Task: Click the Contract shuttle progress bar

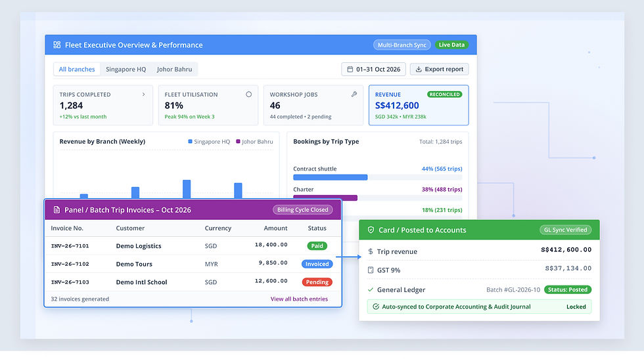Action: [x=377, y=177]
